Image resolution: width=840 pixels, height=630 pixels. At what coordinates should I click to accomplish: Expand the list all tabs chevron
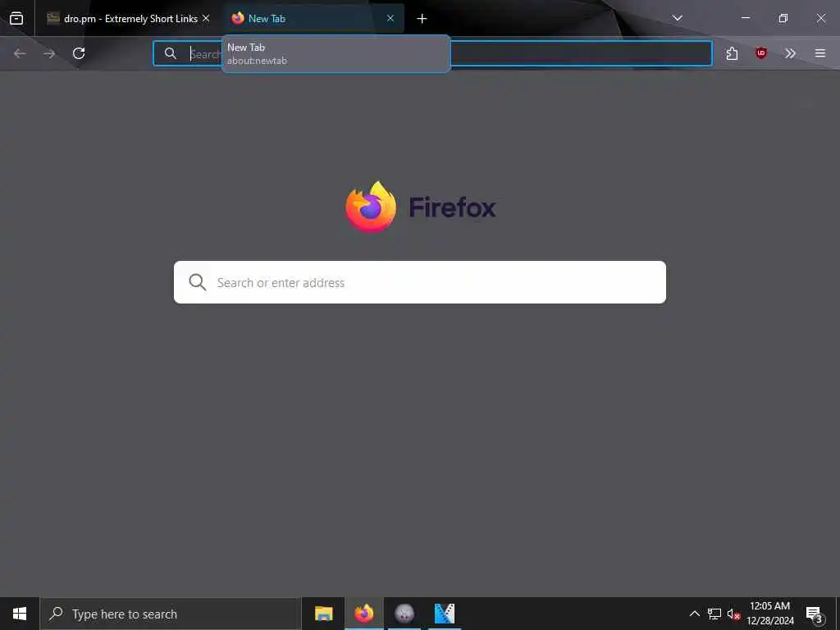678,18
